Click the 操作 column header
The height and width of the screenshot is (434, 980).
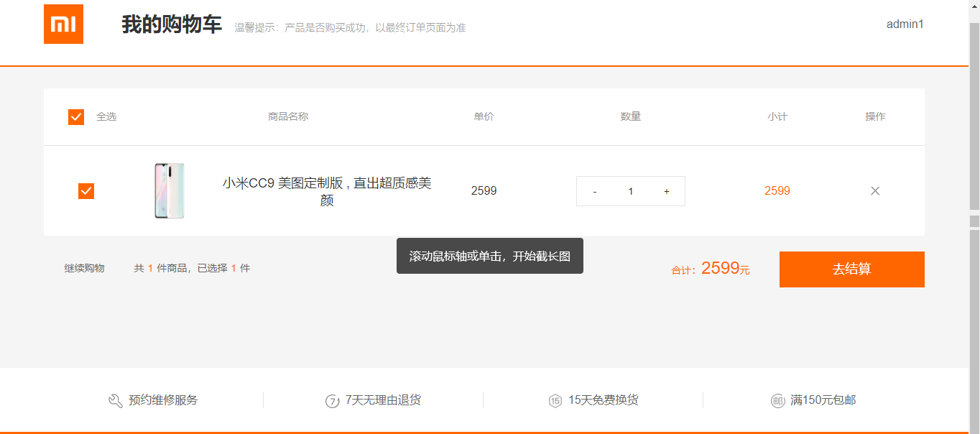point(875,116)
